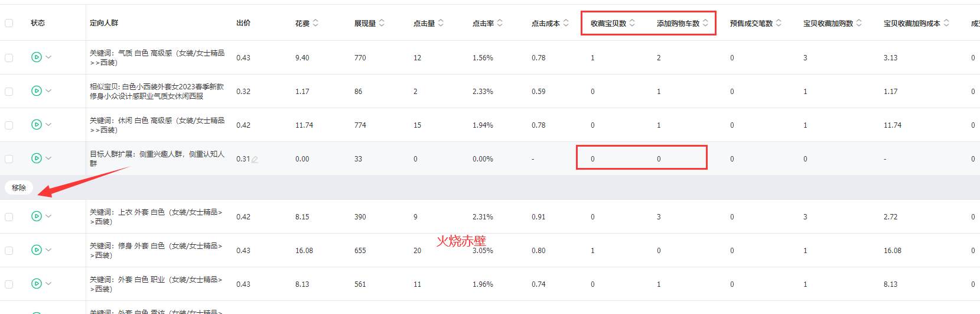
Task: Select checkbox for 相似宝贝 白色小西装 row
Action: pos(9,92)
